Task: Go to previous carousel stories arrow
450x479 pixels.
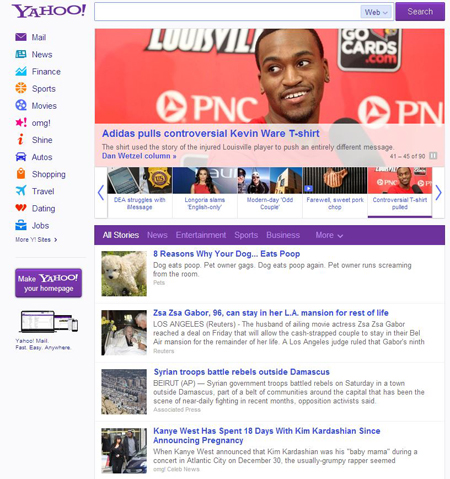Action: [101, 193]
